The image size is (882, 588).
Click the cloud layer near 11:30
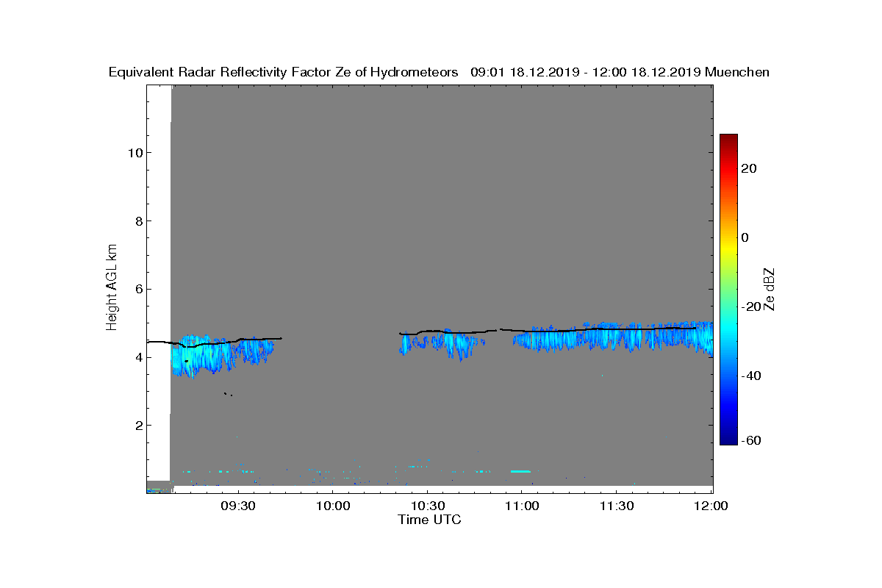point(614,337)
